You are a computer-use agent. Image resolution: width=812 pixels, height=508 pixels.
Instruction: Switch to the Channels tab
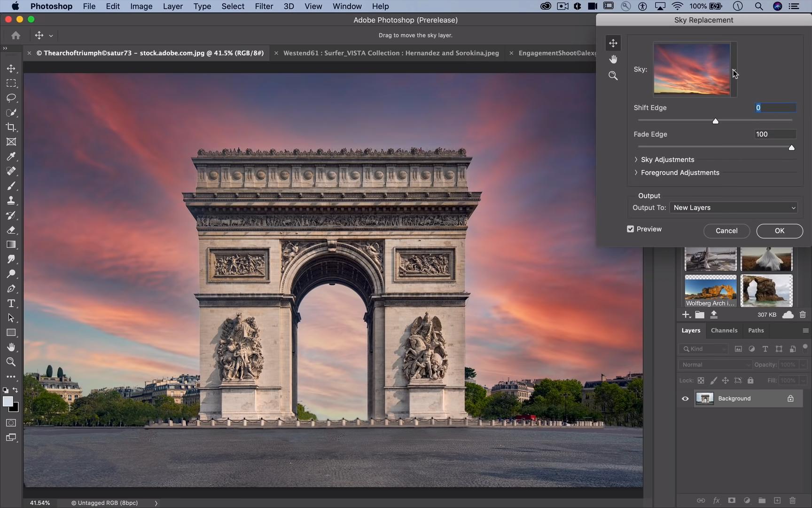724,331
